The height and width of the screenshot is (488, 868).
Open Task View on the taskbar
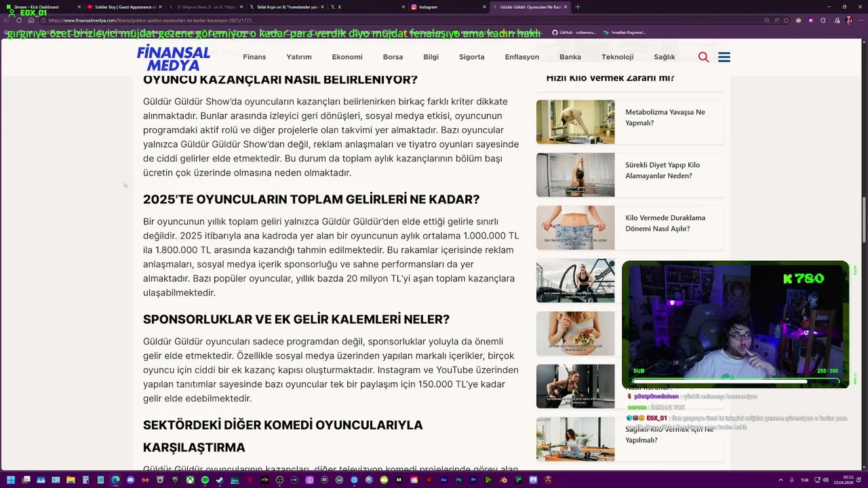click(x=26, y=480)
